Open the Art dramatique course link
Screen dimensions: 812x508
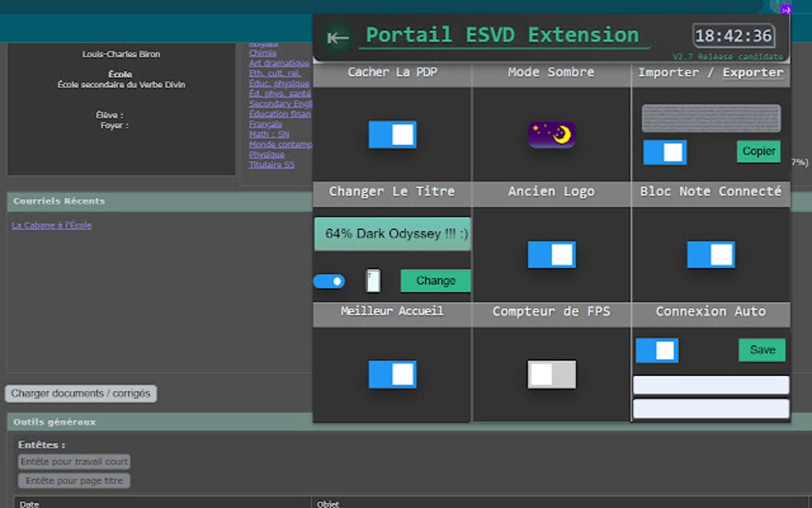point(279,63)
